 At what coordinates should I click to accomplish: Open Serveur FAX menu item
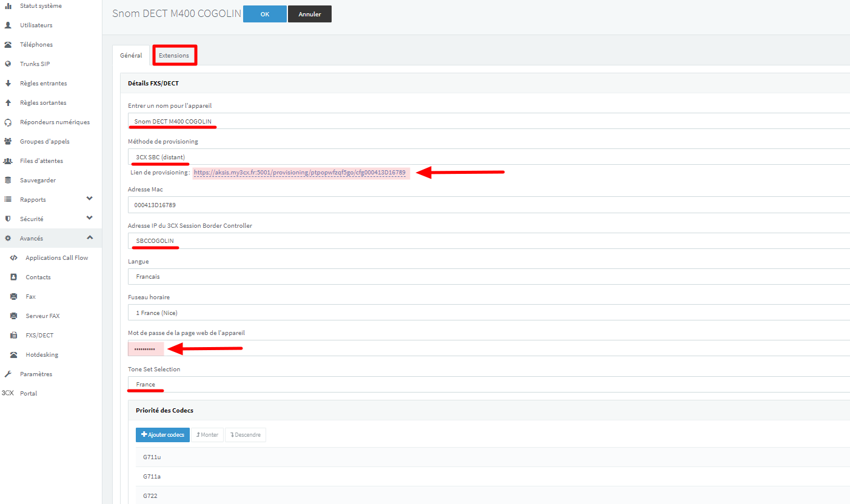pyautogui.click(x=42, y=316)
